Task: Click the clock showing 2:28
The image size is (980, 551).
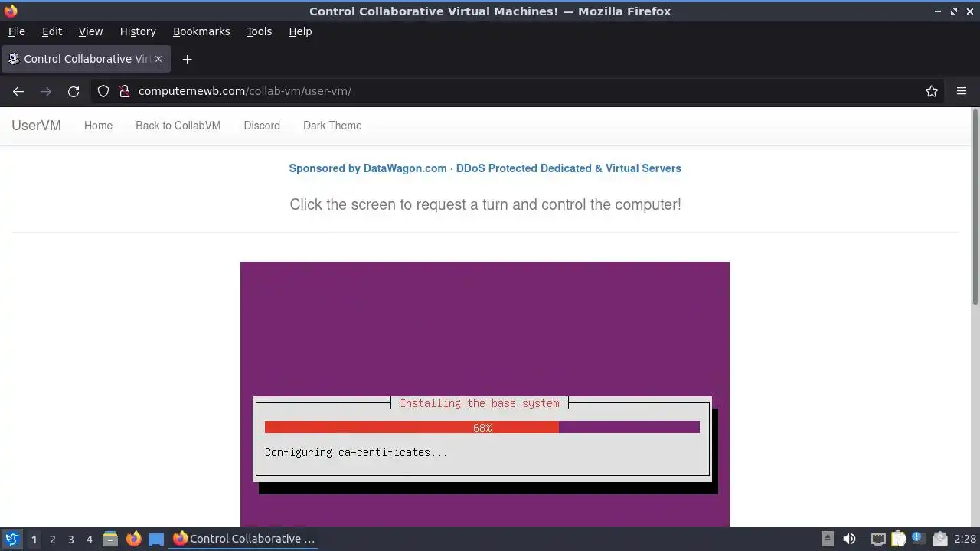Action: [x=965, y=539]
